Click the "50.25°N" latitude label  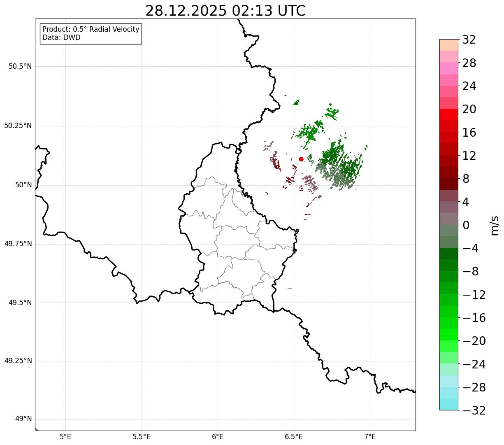click(x=18, y=126)
